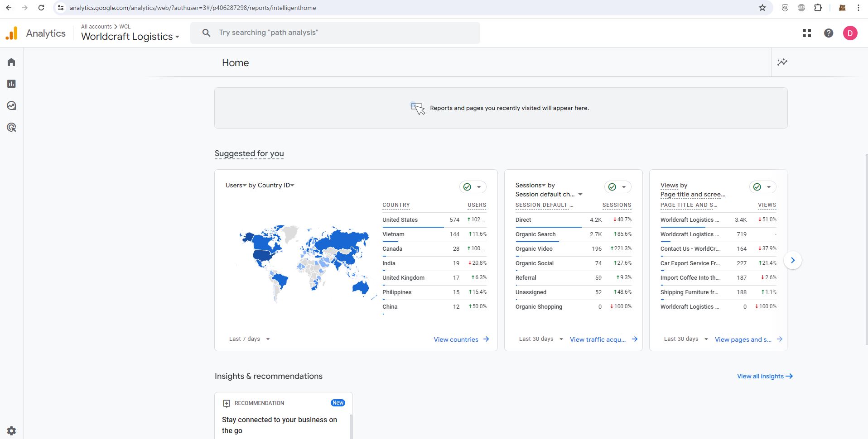Open View traffic acquisition link

598,339
